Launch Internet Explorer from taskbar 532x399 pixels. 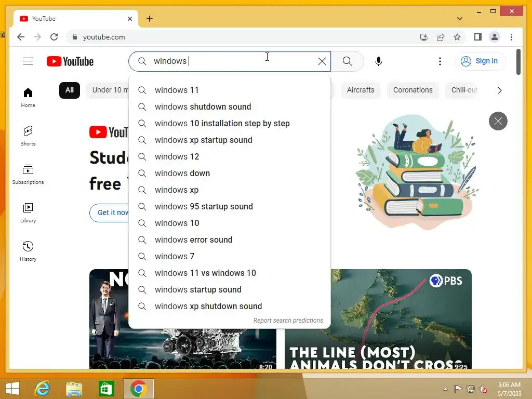pyautogui.click(x=42, y=388)
